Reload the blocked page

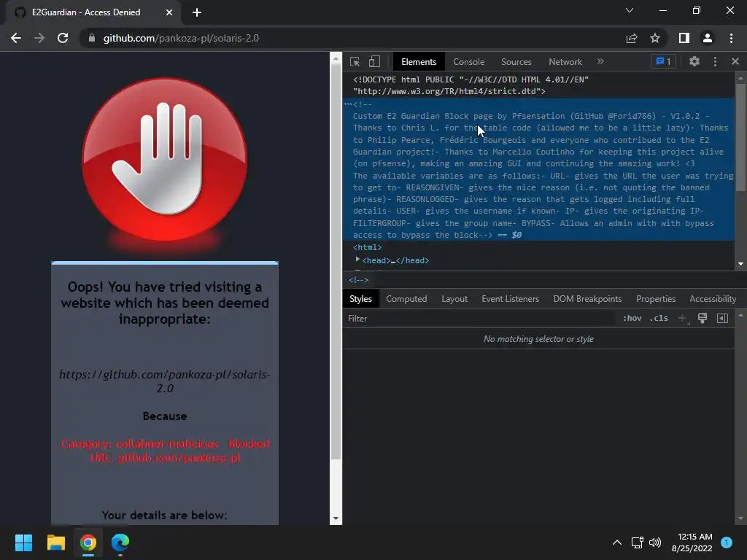[x=63, y=38]
